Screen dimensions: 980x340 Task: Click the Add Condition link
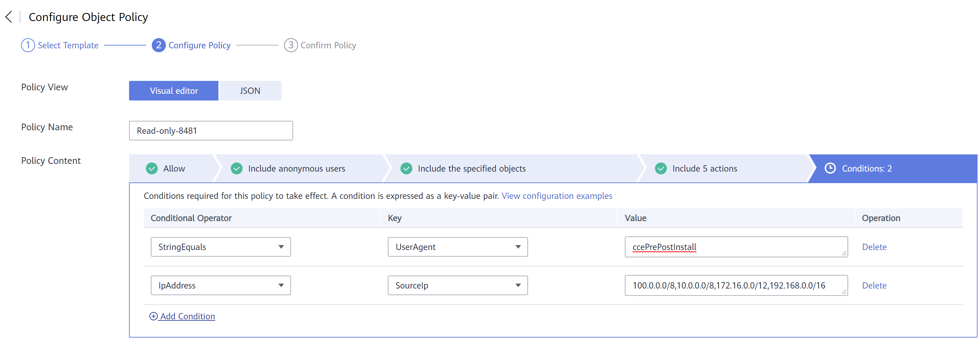coord(188,316)
